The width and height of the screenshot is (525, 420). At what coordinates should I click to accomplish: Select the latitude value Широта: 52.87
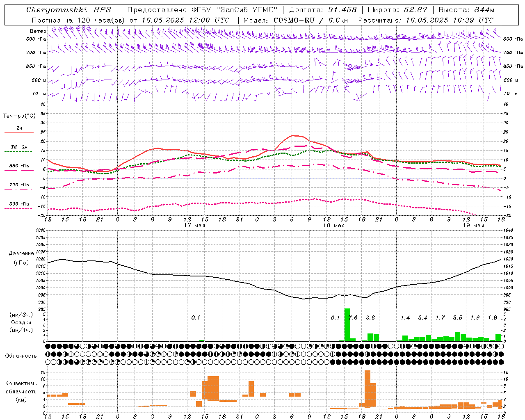397,10
